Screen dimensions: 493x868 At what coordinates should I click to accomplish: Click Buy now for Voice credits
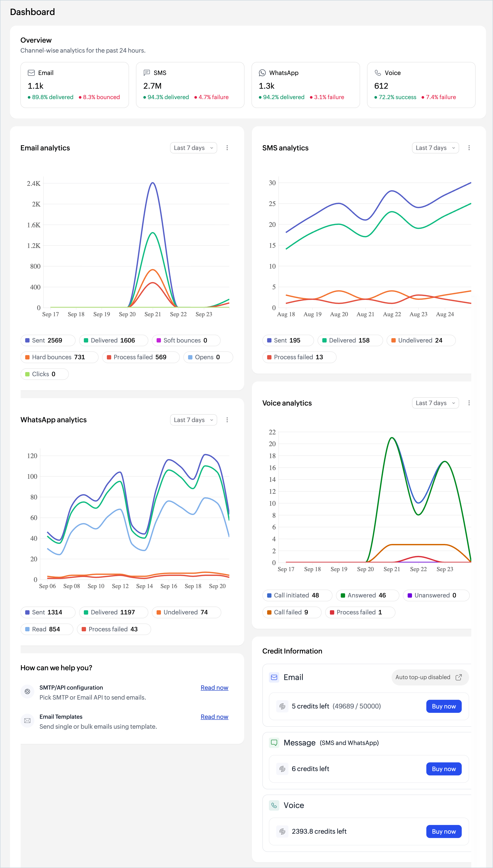(x=443, y=831)
